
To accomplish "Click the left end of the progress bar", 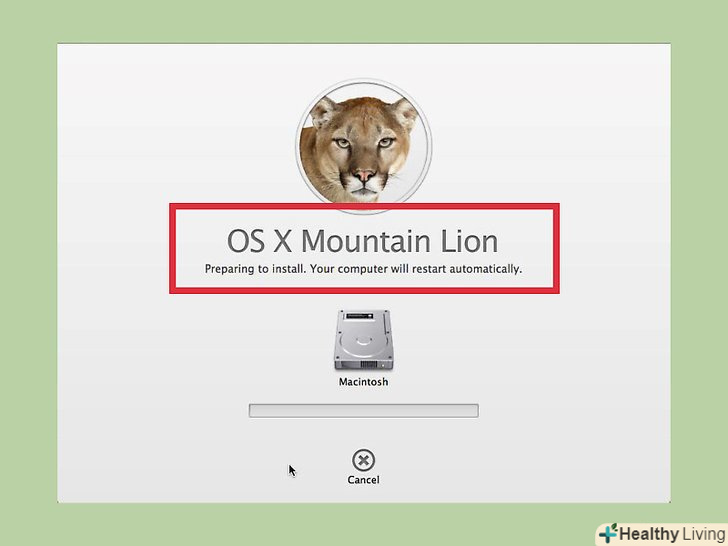I will (253, 410).
